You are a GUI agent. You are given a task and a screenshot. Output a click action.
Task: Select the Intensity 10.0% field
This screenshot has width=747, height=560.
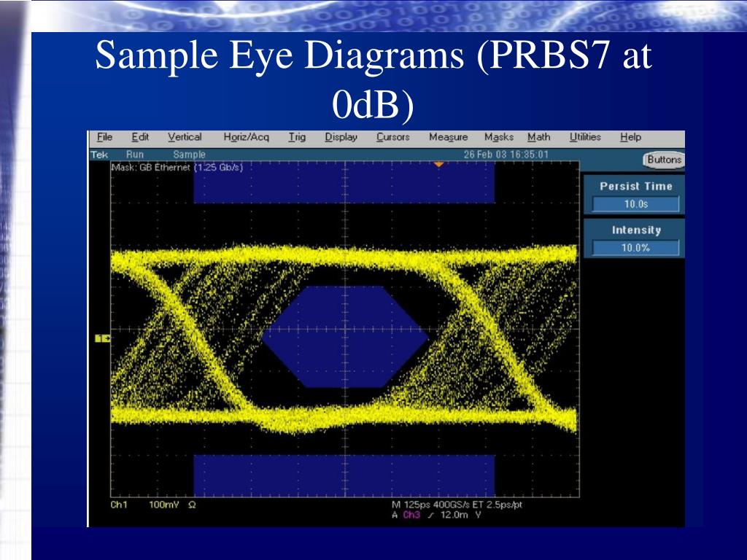[x=635, y=248]
